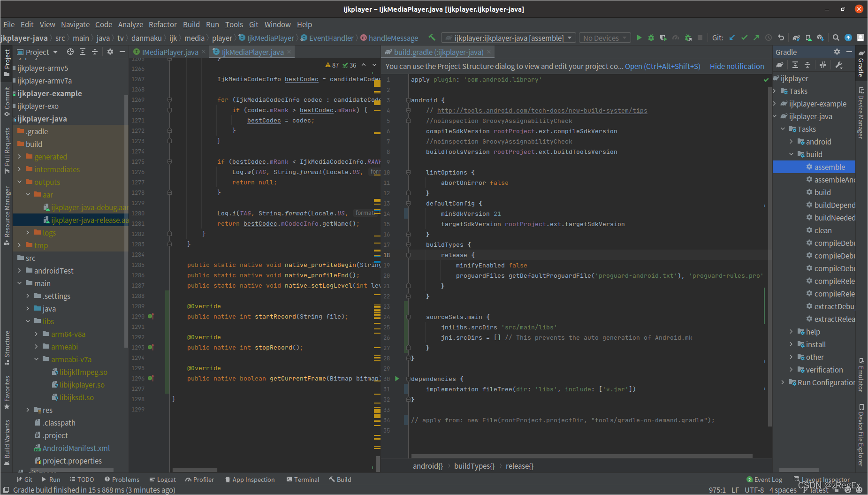Open Gradle build tool settings wrench

pos(839,65)
